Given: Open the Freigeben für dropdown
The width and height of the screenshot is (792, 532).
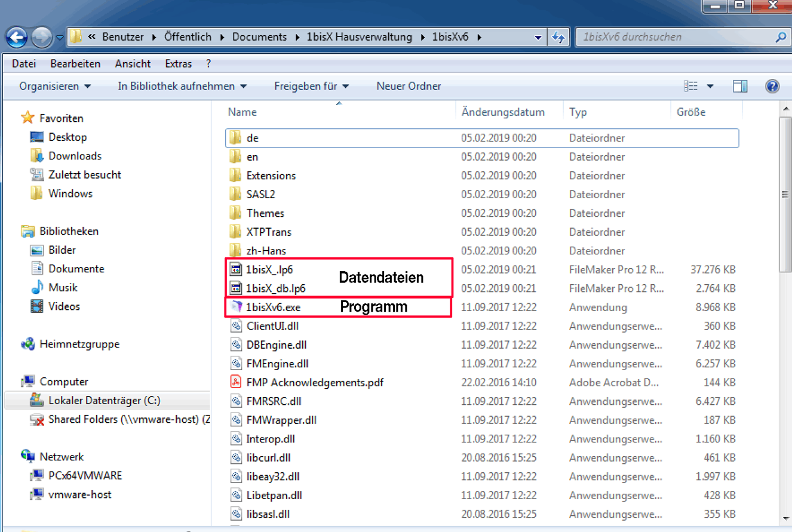Looking at the screenshot, I should pyautogui.click(x=311, y=87).
